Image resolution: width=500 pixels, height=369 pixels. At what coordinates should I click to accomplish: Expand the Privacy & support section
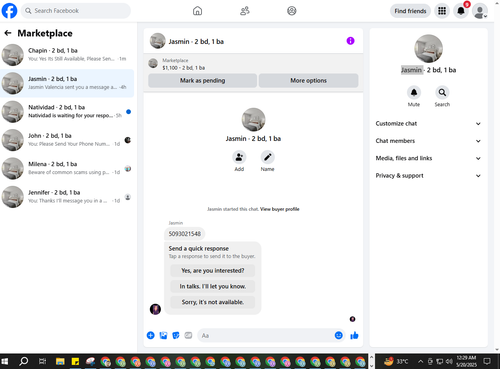coord(428,175)
